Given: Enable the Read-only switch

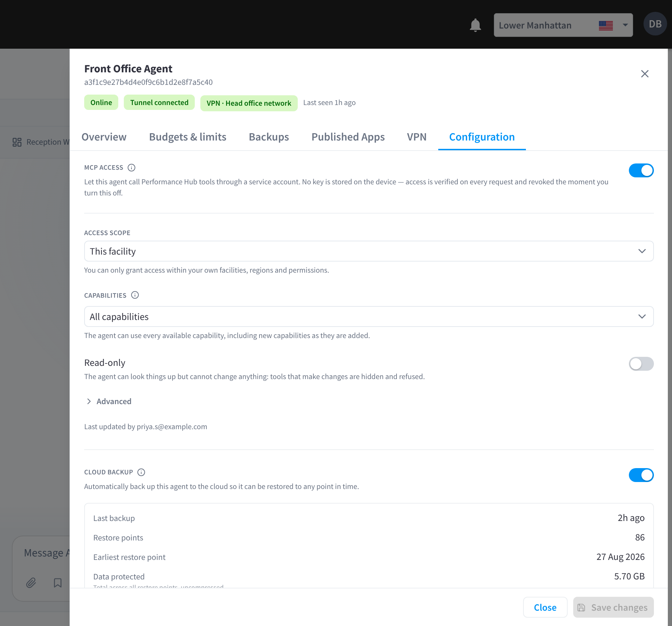Looking at the screenshot, I should (x=641, y=364).
